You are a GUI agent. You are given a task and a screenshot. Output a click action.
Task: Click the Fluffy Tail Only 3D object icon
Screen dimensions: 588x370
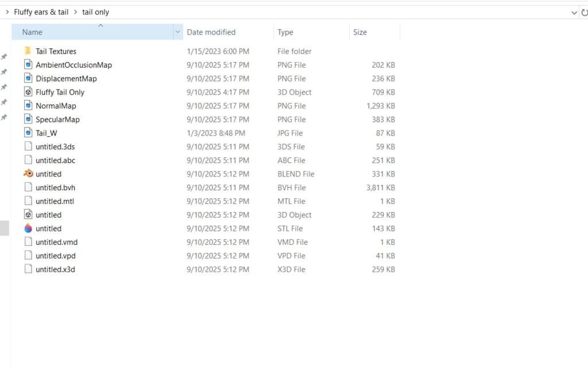28,91
